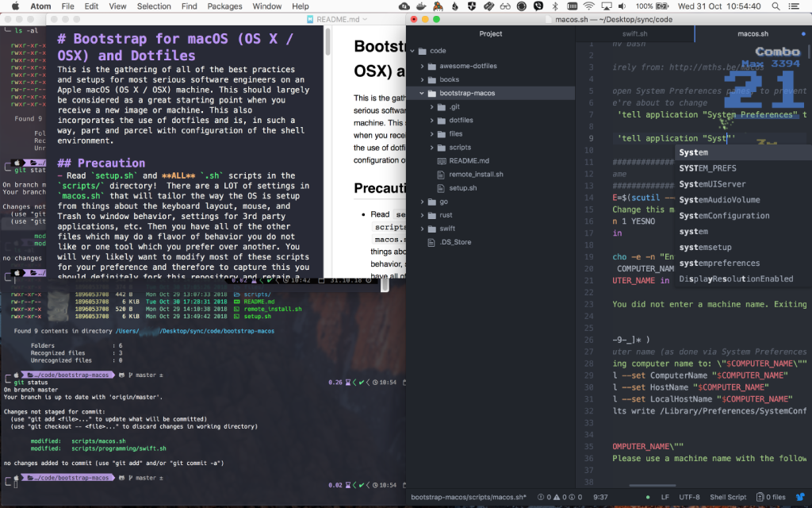
Task: Open the File menu
Action: click(x=68, y=6)
